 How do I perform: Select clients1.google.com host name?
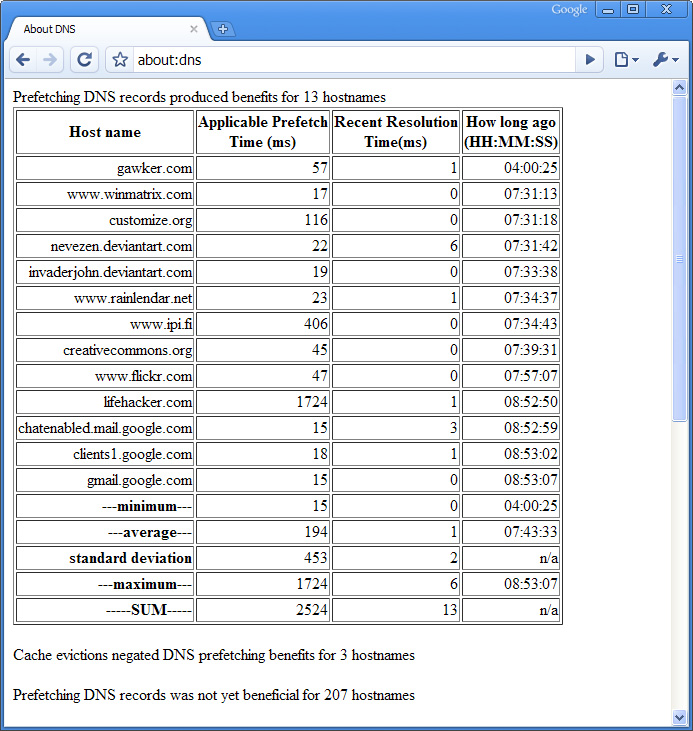104,454
